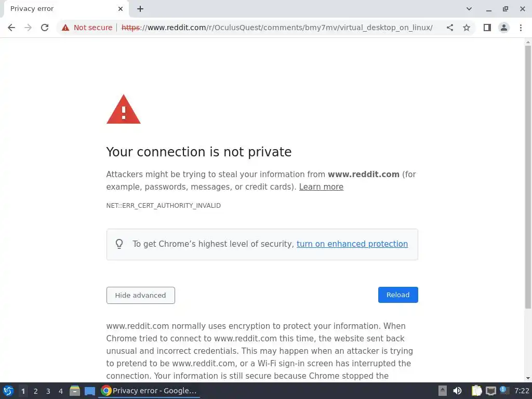Click the blue Reload button

click(398, 295)
